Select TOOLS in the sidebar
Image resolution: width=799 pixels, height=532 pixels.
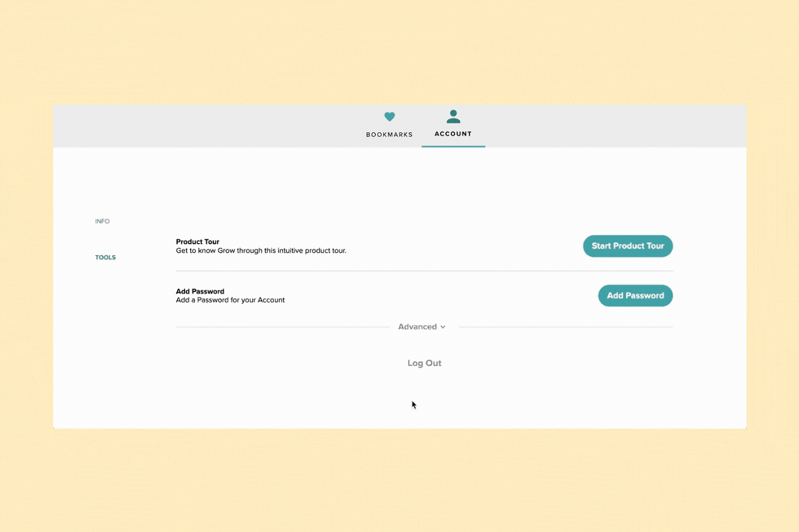[105, 258]
